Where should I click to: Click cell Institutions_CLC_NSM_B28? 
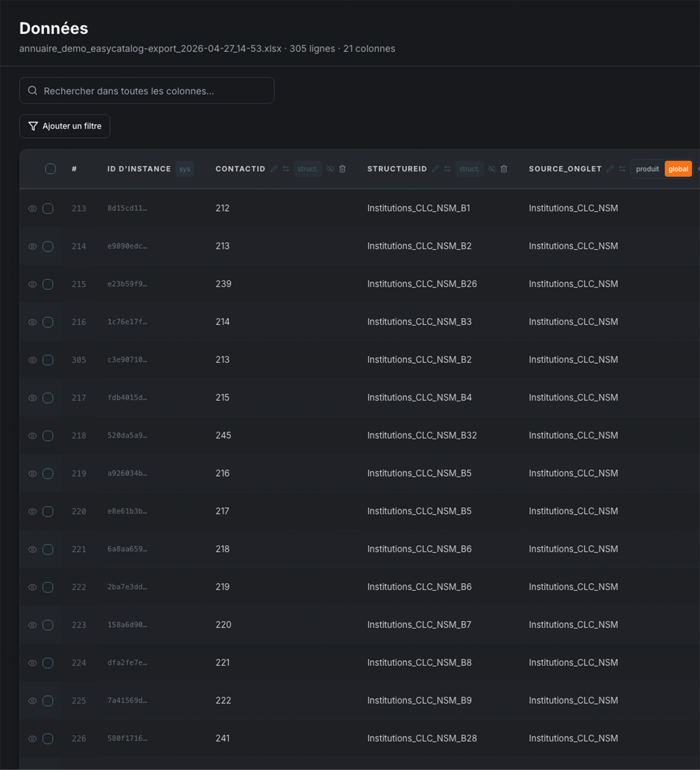tap(422, 739)
